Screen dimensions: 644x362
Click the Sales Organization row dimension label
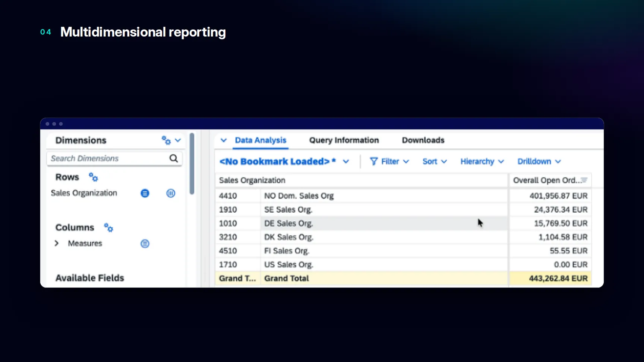pyautogui.click(x=84, y=193)
